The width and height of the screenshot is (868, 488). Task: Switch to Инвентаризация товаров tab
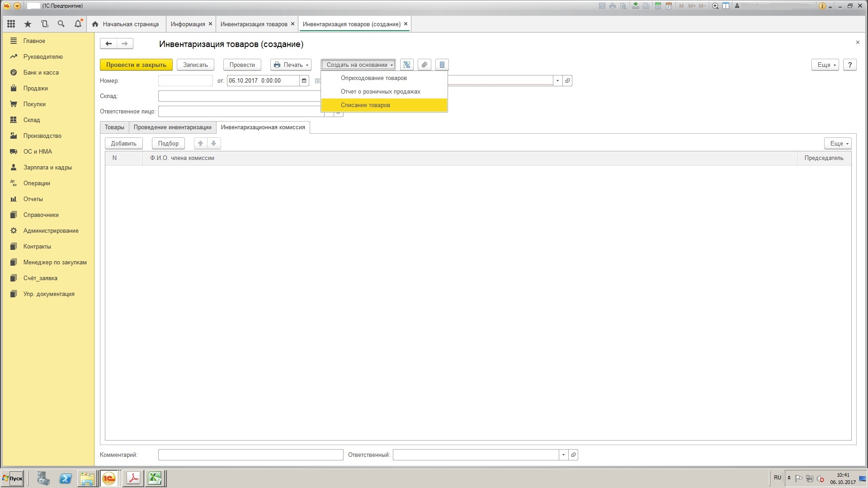[x=254, y=24]
